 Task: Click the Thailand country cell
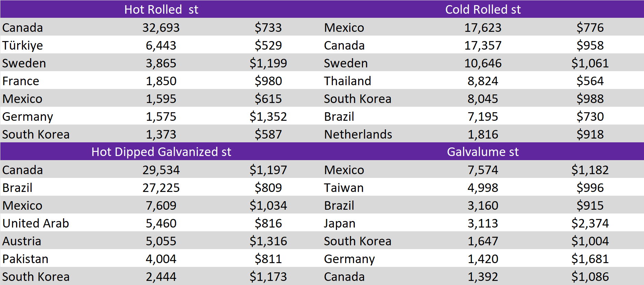[347, 81]
